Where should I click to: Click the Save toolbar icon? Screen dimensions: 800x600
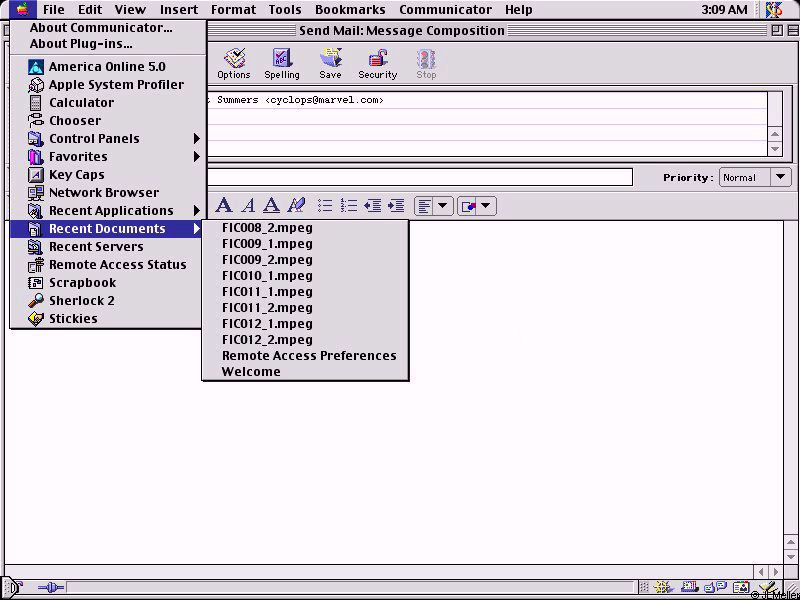[330, 64]
